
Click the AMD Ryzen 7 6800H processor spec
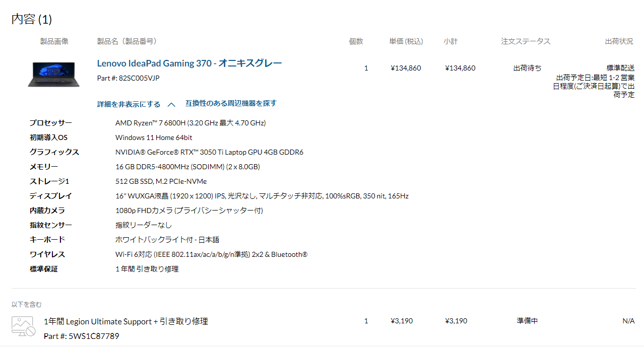[x=190, y=123]
